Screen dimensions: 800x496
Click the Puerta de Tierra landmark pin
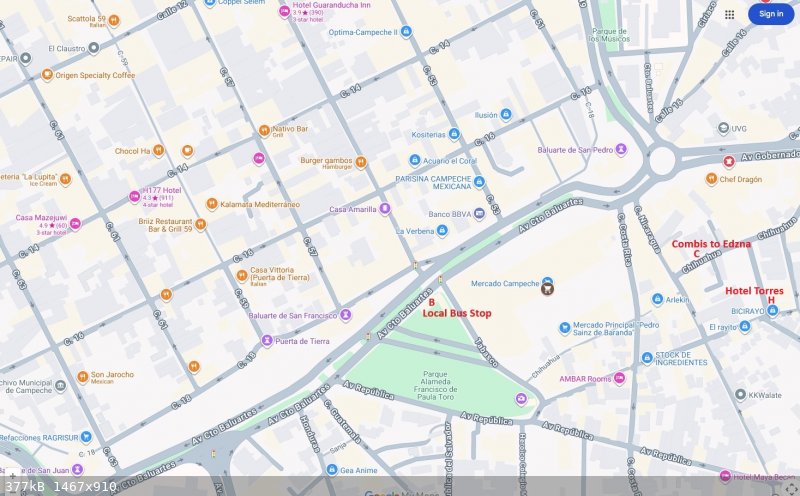(x=267, y=340)
